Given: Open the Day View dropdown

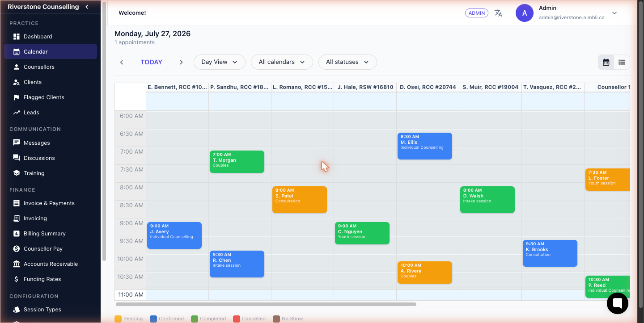Looking at the screenshot, I should [220, 62].
